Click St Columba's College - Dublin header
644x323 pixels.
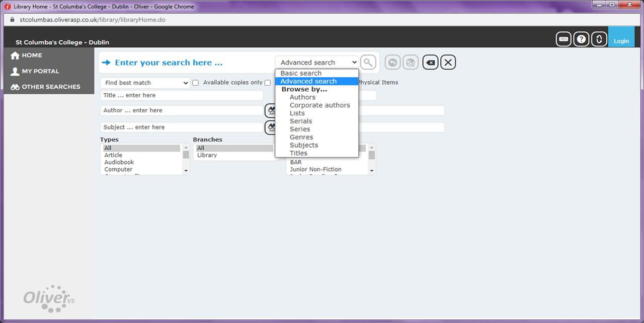(x=62, y=42)
